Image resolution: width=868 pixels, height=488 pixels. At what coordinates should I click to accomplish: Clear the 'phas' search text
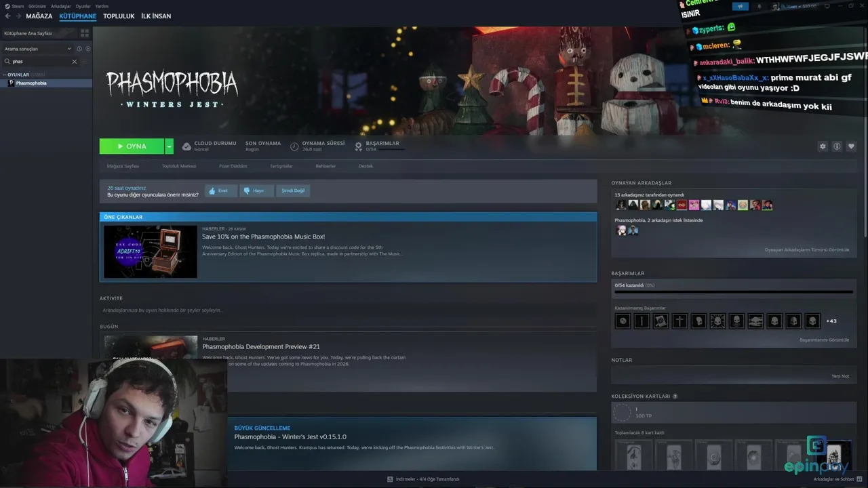pyautogui.click(x=75, y=62)
